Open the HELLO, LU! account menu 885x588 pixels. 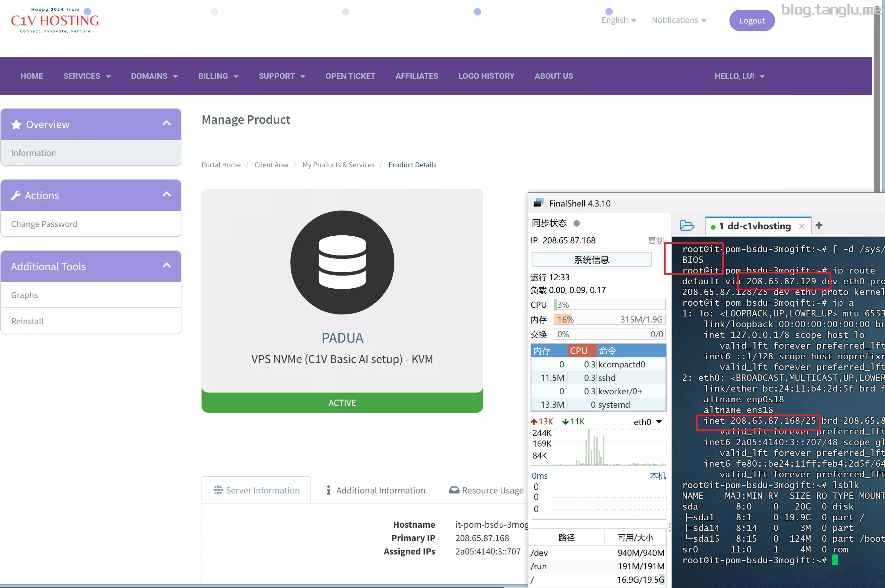[x=739, y=76]
